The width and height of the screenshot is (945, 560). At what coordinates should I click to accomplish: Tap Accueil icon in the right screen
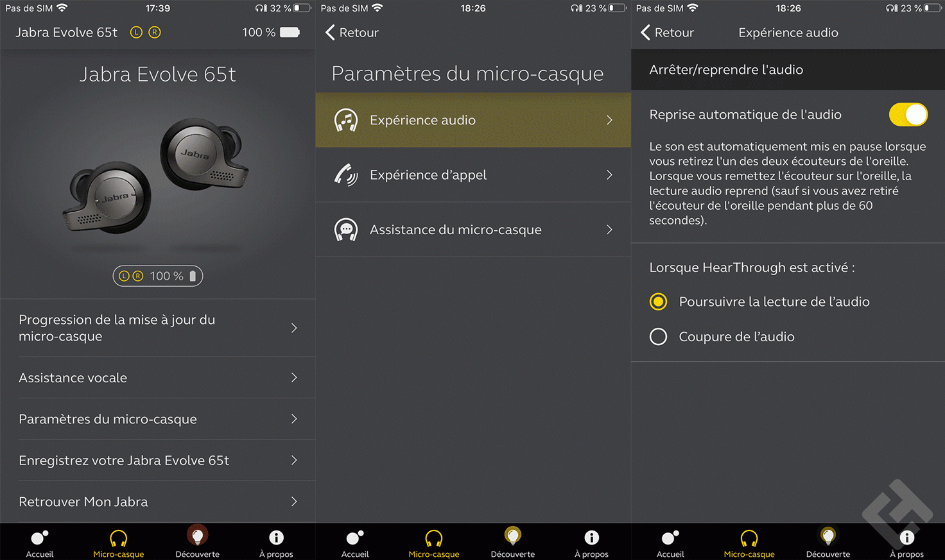670,538
